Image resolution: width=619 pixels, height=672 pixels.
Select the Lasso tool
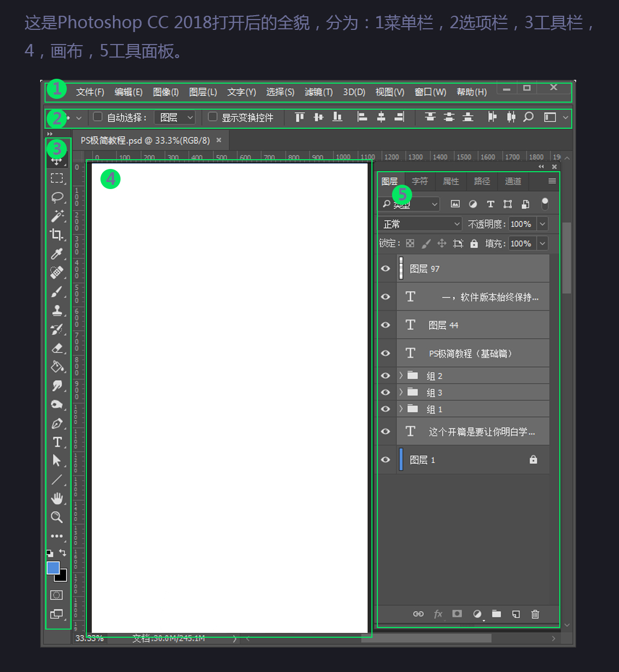[57, 197]
